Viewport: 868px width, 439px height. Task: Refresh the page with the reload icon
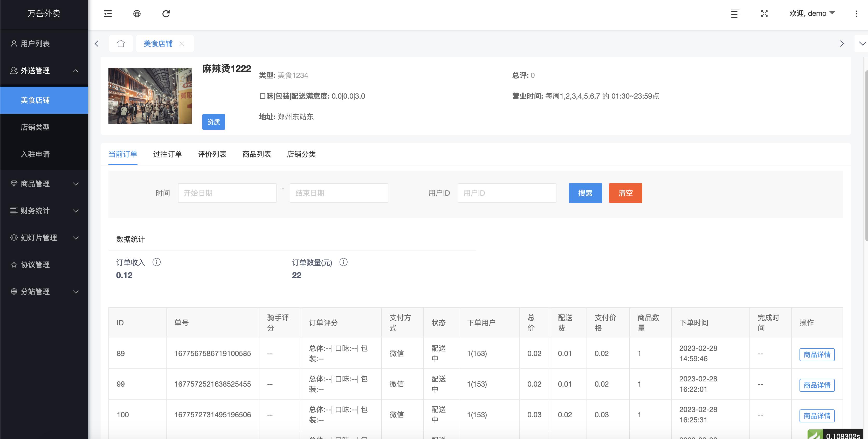click(166, 13)
